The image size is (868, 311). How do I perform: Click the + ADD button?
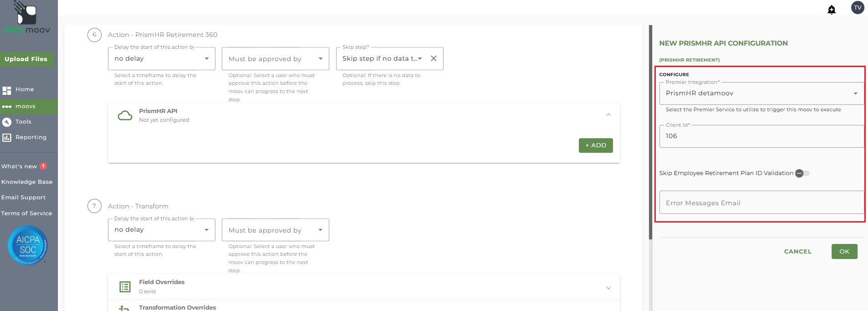click(596, 145)
